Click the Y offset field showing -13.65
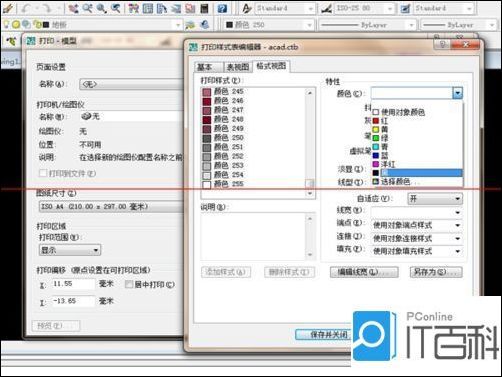Screen dimensions: 502x377 pos(73,301)
